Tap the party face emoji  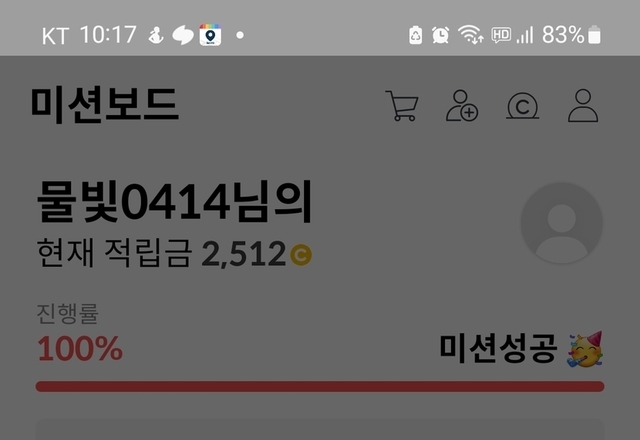[585, 349]
